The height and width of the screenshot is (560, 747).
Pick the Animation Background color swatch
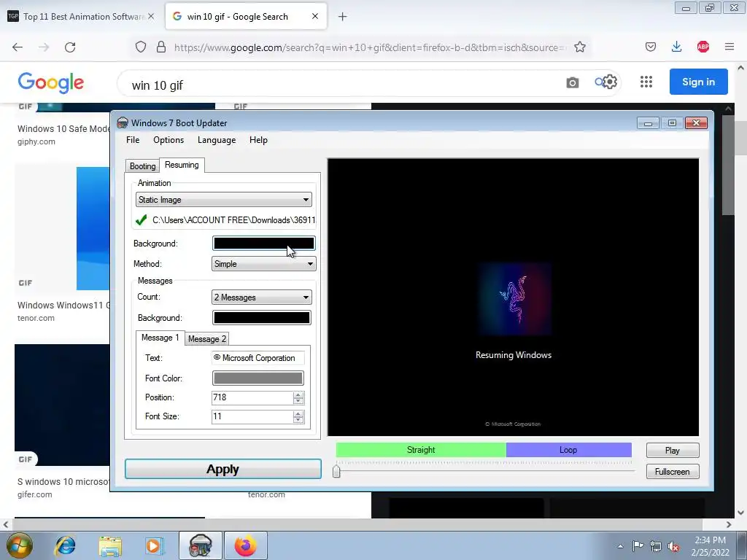pos(264,244)
